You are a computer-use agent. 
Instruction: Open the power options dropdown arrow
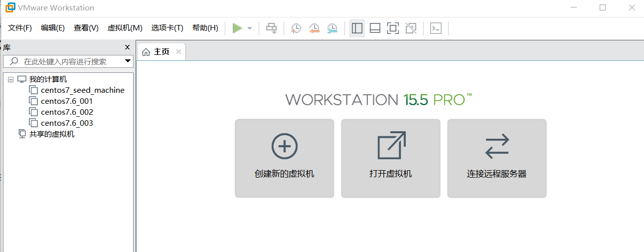[250, 28]
